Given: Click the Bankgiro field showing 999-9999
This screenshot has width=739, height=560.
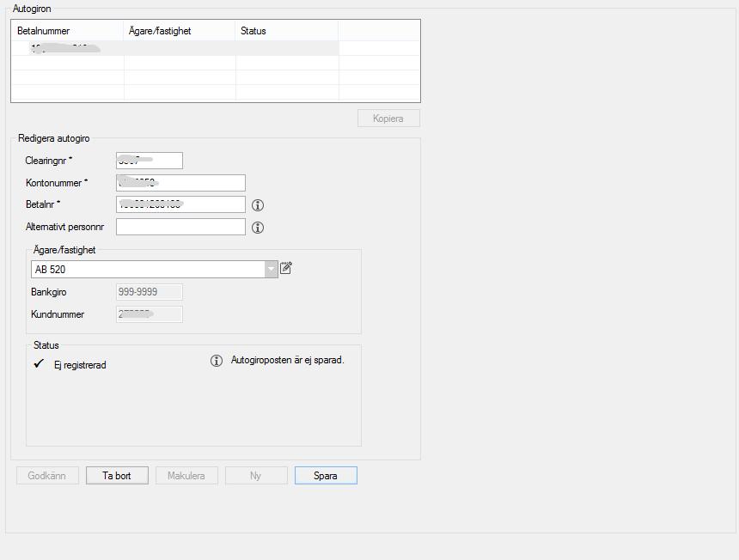Looking at the screenshot, I should [x=150, y=292].
